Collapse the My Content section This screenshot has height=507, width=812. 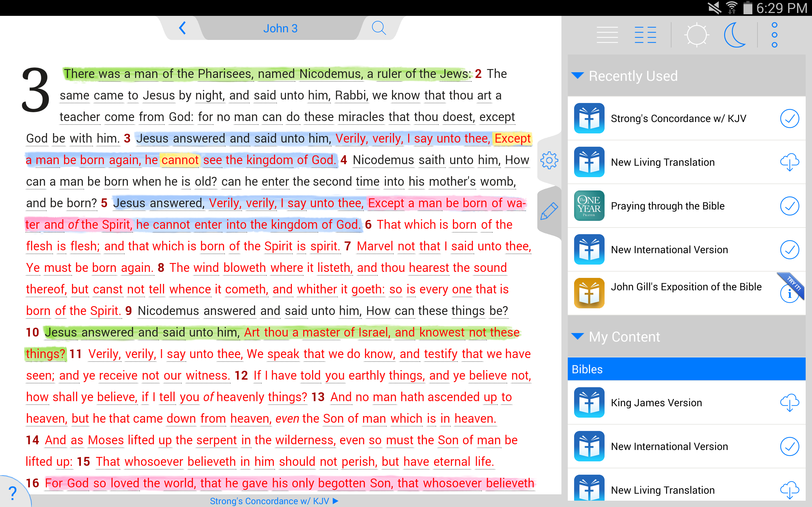(x=578, y=336)
